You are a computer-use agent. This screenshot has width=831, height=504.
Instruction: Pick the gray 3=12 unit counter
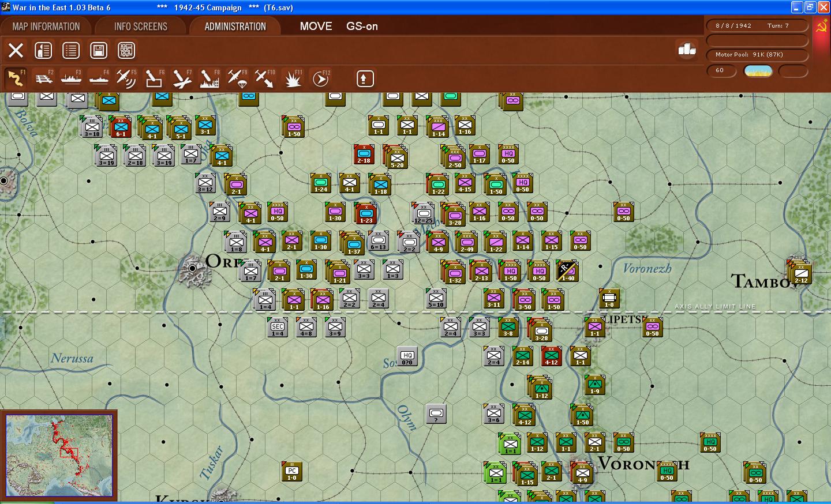point(205,183)
